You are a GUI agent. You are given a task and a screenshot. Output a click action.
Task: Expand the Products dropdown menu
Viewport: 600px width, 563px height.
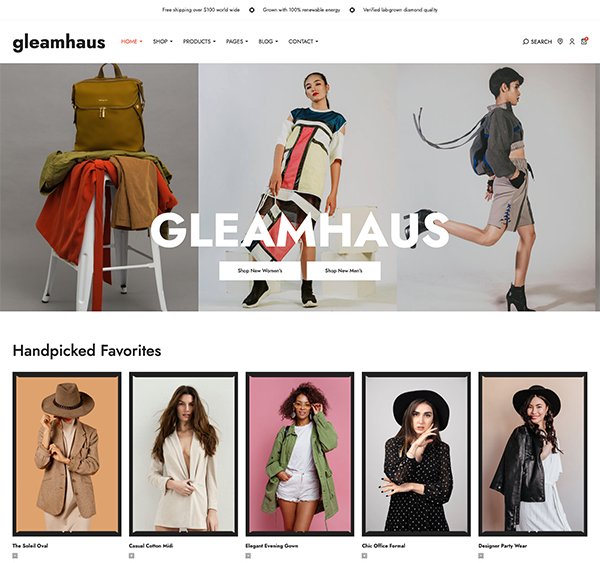(x=199, y=41)
